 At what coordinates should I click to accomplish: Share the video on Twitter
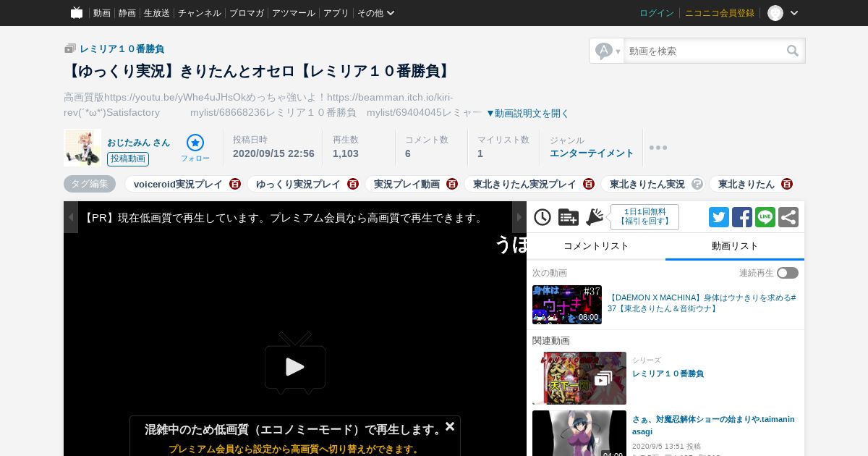[x=719, y=217]
